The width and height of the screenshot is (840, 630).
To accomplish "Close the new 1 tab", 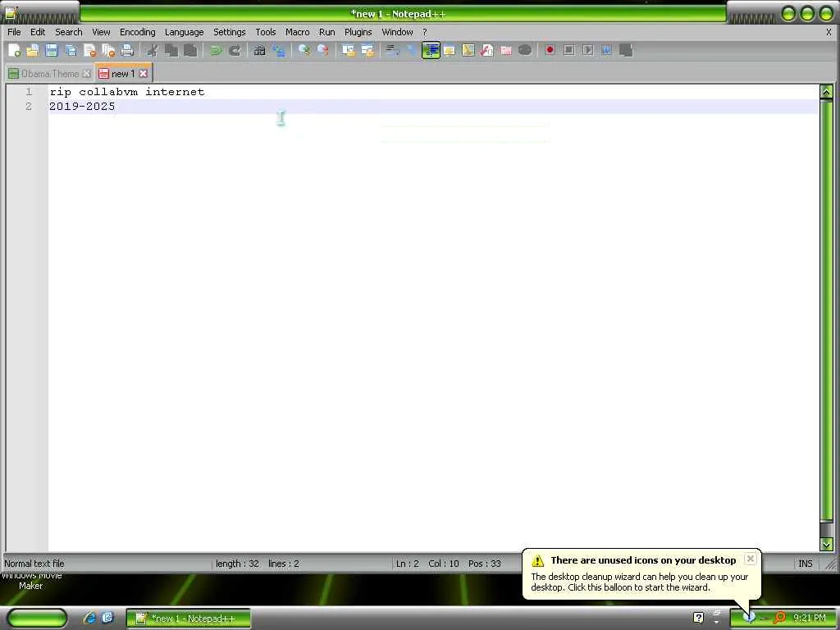I will 143,73.
